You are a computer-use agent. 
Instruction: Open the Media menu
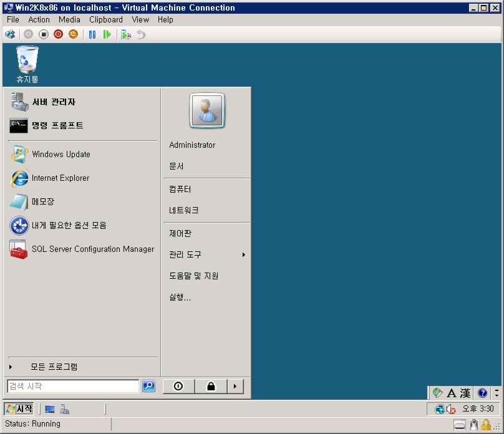coord(69,19)
